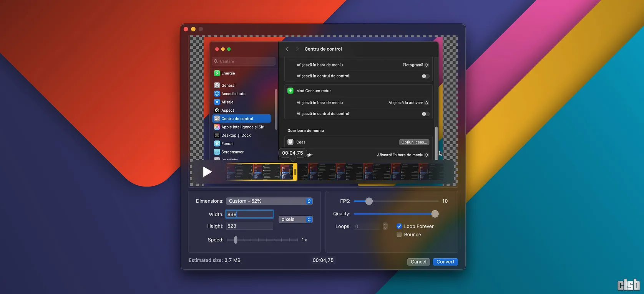Image resolution: width=644 pixels, height=294 pixels.
Task: Click the forward chevron in previewed settings
Action: (x=297, y=49)
